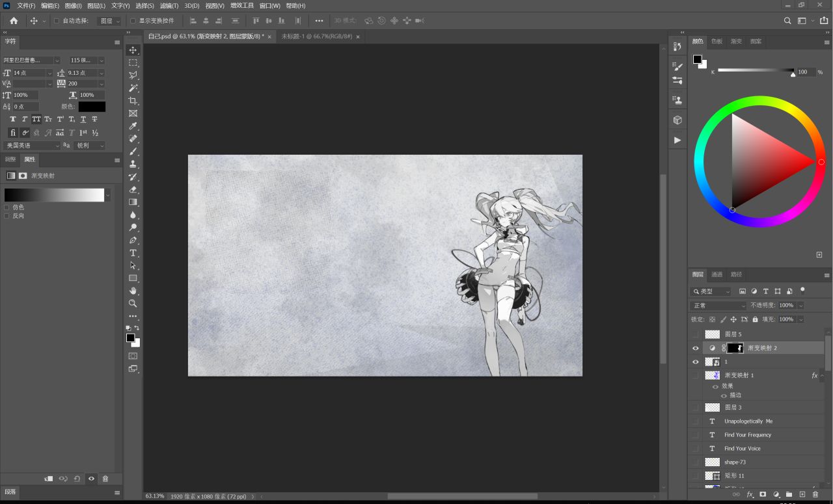Click the Faux Bold text style icon
This screenshot has width=833, height=504.
(x=13, y=120)
